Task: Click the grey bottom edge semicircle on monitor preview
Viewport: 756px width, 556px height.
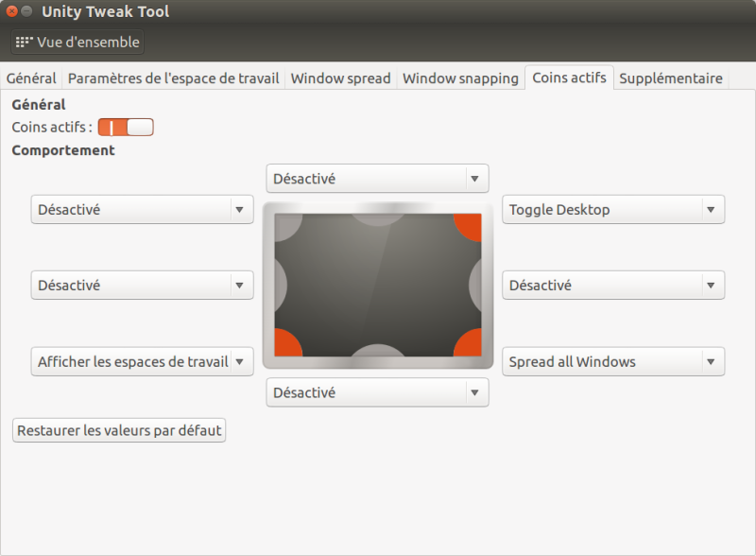Action: pyautogui.click(x=378, y=351)
